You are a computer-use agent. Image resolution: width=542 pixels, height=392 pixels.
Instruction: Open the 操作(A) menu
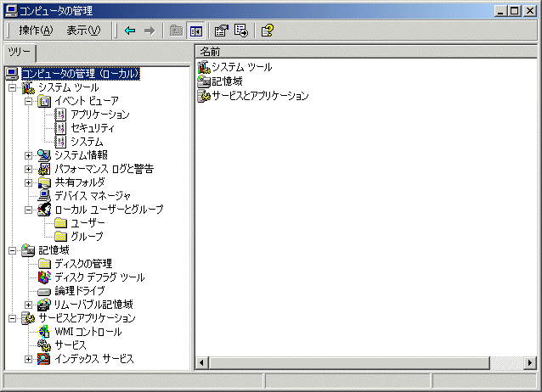point(36,31)
